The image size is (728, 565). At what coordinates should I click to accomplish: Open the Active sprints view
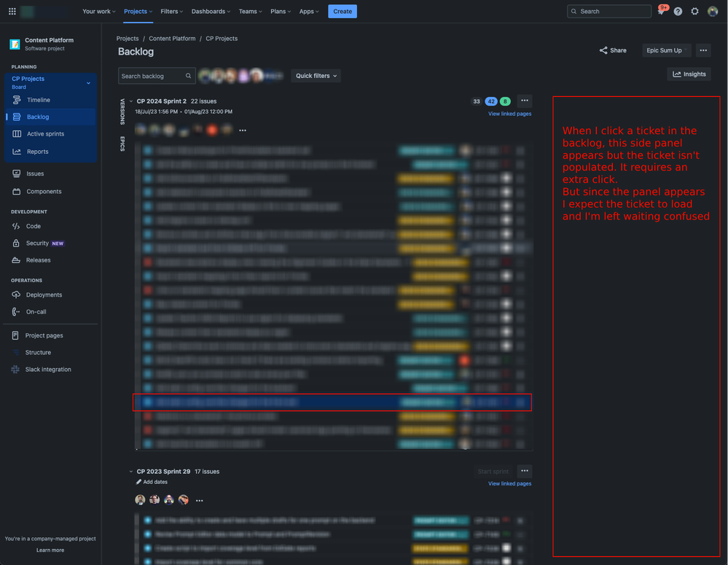(x=45, y=133)
